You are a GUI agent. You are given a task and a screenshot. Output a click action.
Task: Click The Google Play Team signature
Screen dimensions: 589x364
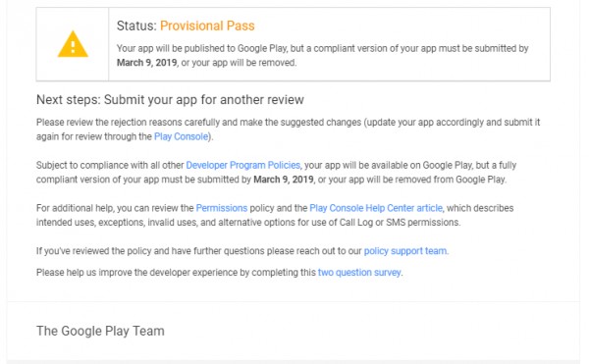tap(100, 331)
